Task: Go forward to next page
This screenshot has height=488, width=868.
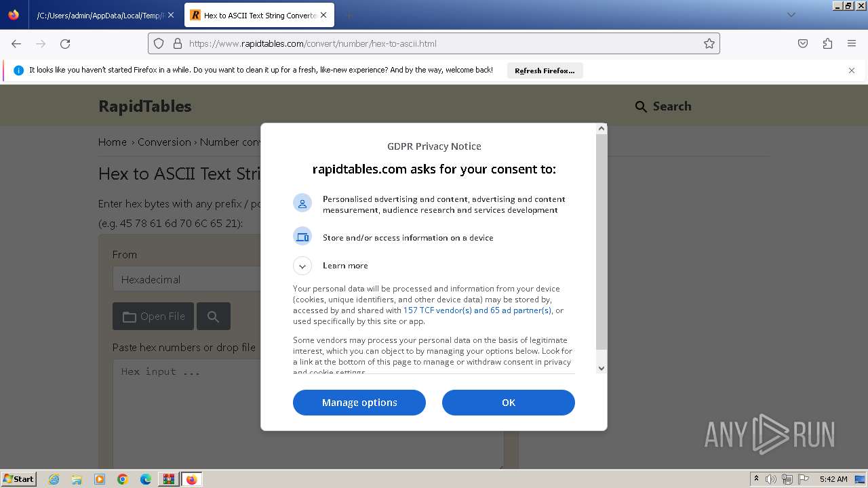Action: tap(41, 43)
